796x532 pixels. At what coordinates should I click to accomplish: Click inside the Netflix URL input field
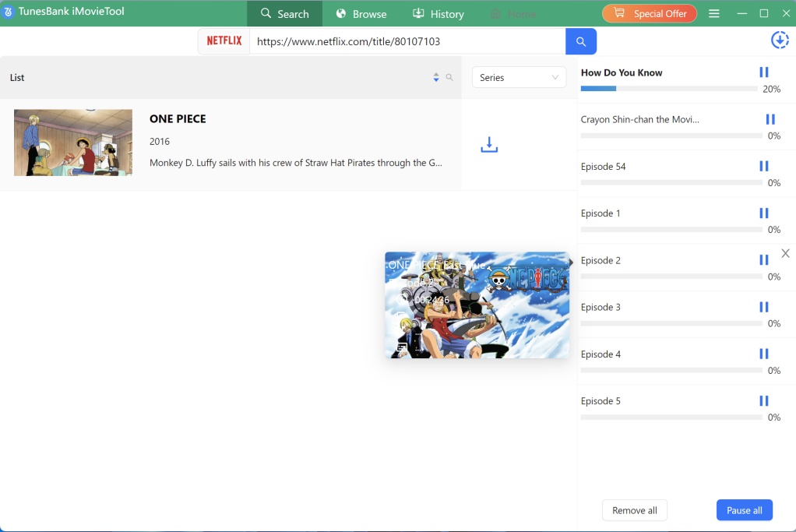coord(405,41)
